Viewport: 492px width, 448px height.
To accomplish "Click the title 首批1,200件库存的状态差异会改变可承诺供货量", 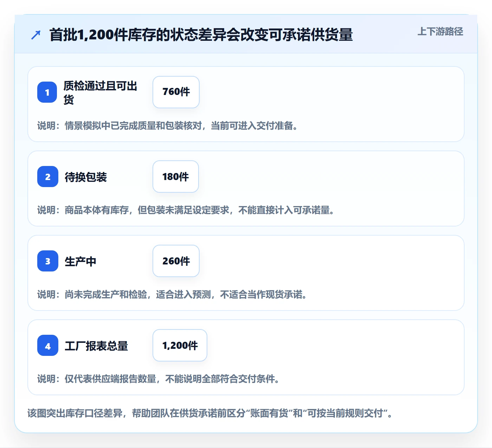I will [201, 35].
